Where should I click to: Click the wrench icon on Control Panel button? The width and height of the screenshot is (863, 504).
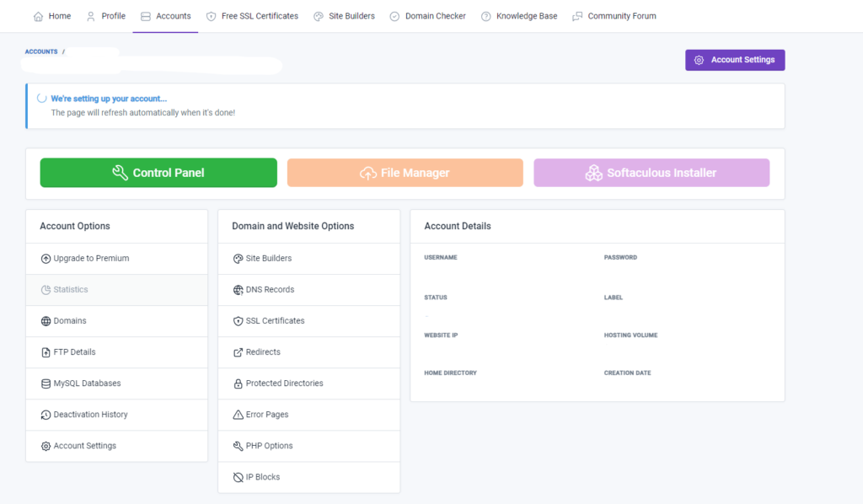click(x=120, y=173)
